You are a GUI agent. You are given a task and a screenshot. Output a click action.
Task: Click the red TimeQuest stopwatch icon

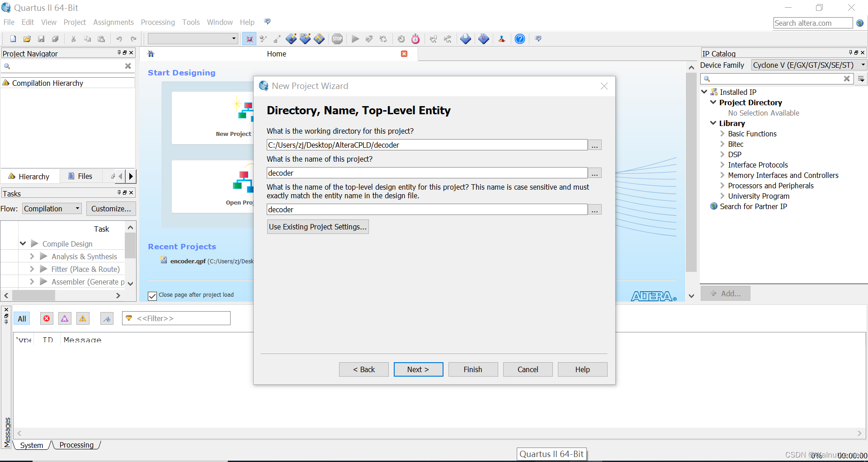click(x=415, y=39)
